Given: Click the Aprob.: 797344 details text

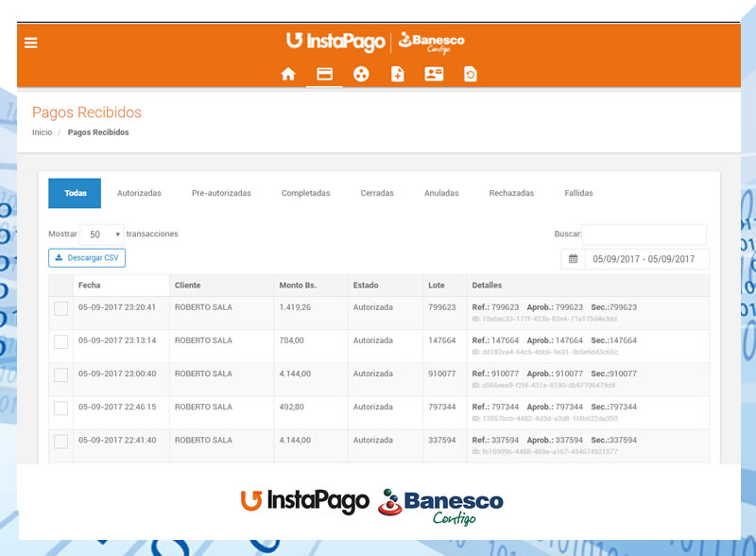Looking at the screenshot, I should [555, 407].
